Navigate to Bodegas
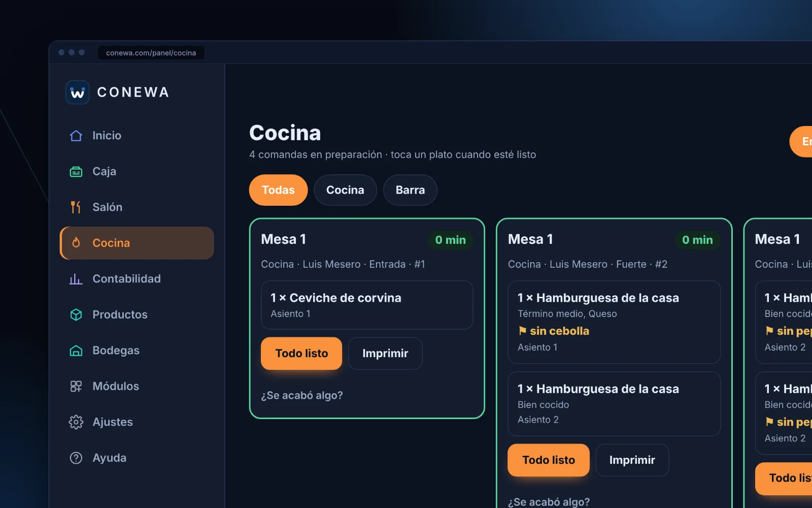 tap(137, 351)
